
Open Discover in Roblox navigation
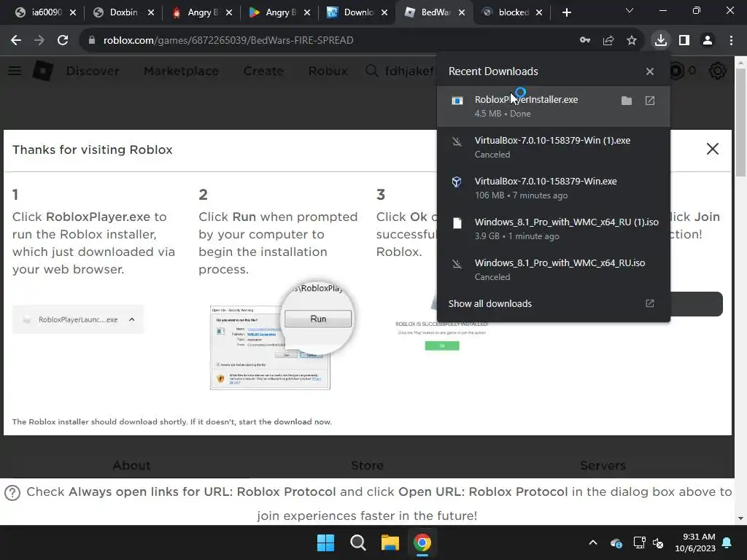(93, 71)
